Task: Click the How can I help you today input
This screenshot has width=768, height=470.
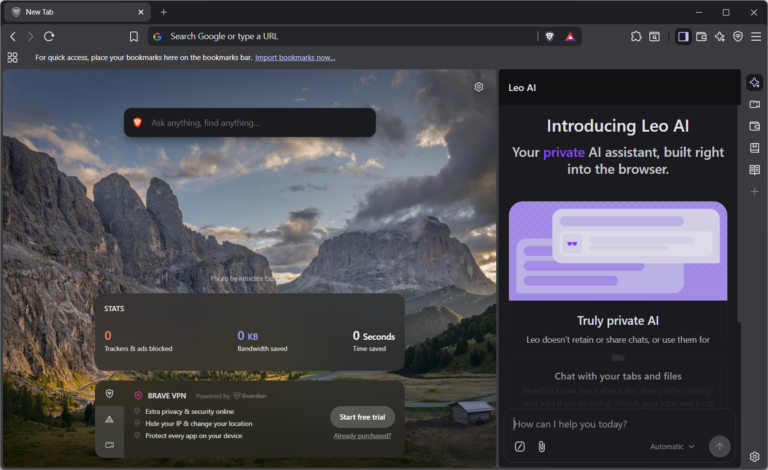Action: (619, 424)
